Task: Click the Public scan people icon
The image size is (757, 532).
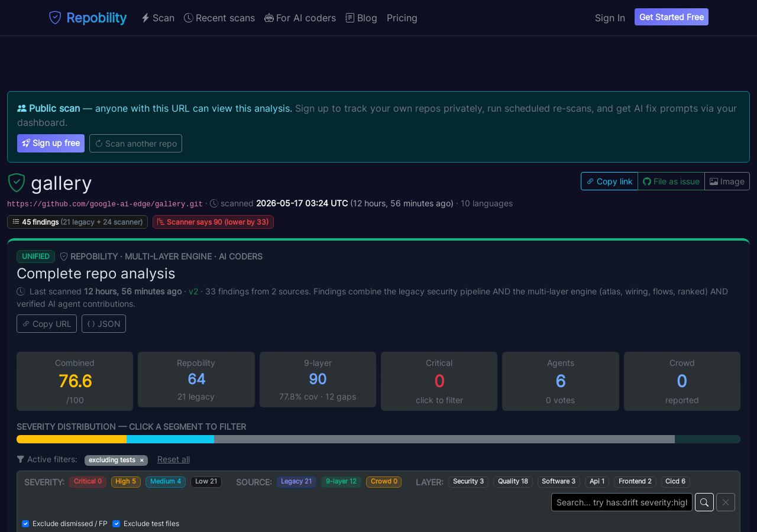Action: [22, 108]
